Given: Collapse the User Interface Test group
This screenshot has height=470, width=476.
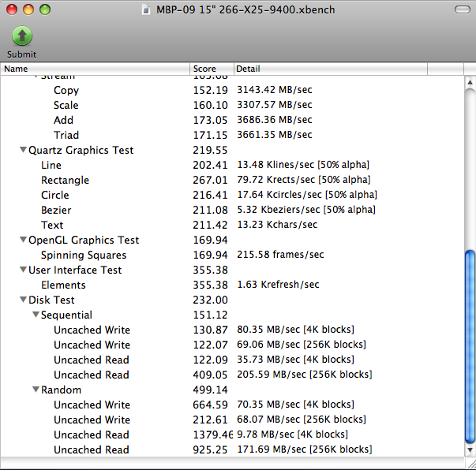Looking at the screenshot, I should 23,269.
